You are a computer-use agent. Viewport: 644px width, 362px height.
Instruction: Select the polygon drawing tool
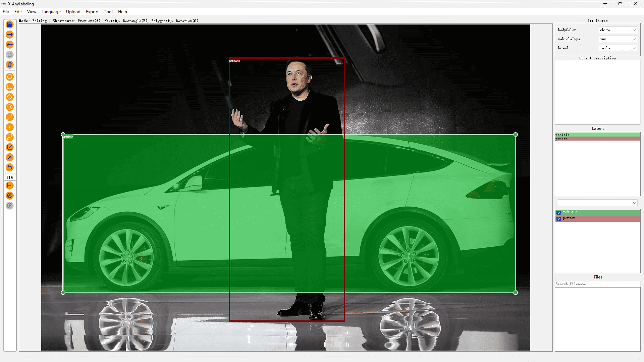pos(10,77)
